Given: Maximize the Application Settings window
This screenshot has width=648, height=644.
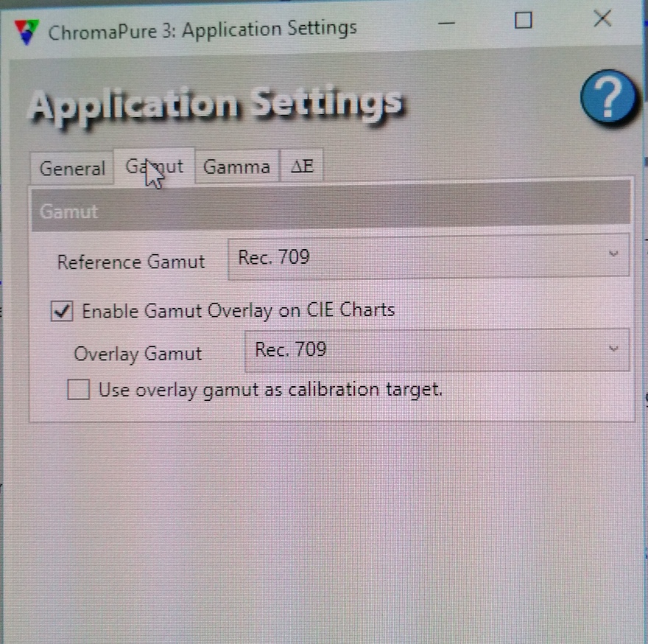Looking at the screenshot, I should (x=524, y=20).
